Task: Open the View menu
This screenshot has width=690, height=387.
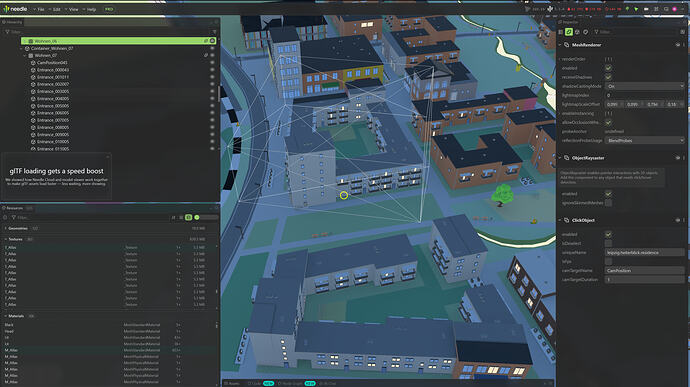Action: [73, 9]
